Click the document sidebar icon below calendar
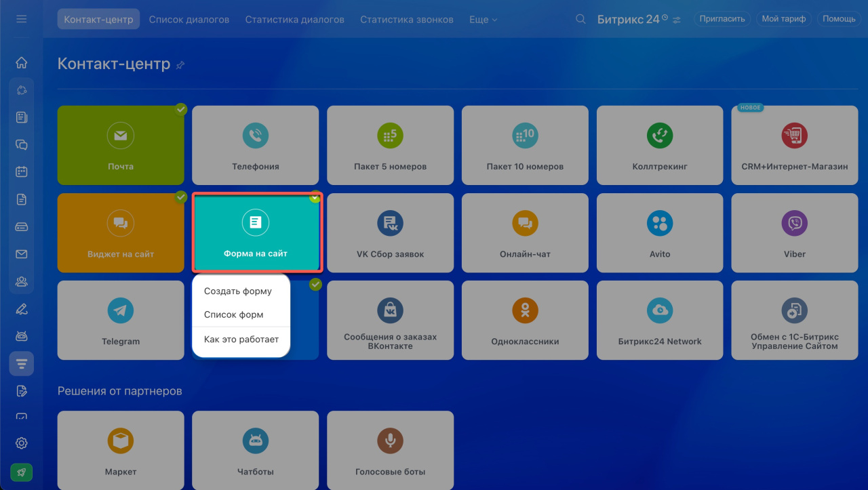Image resolution: width=868 pixels, height=490 pixels. (21, 199)
